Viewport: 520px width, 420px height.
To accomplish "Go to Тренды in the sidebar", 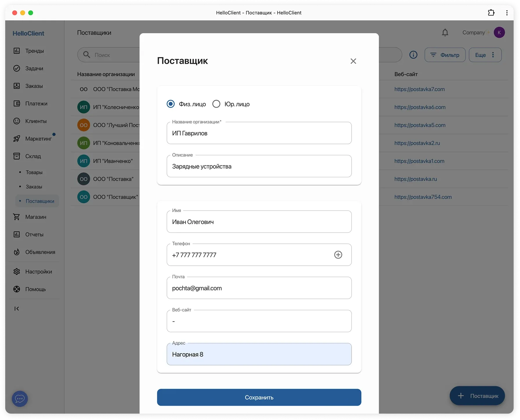I will click(x=34, y=51).
